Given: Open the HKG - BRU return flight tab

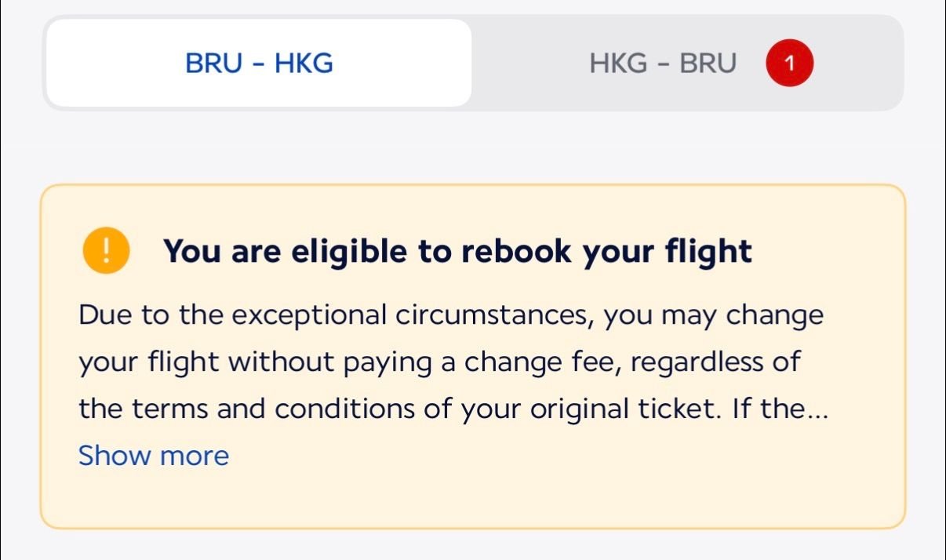Looking at the screenshot, I should coord(663,64).
